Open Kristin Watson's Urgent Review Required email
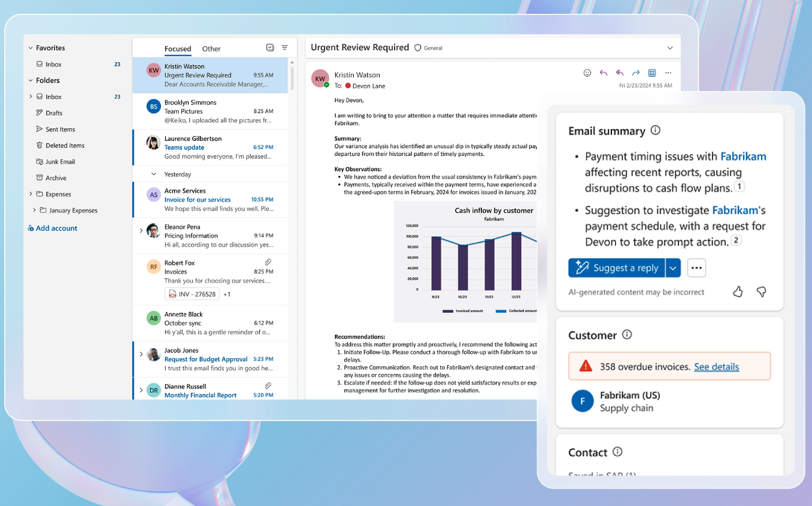Image resolution: width=812 pixels, height=506 pixels. pos(210,75)
